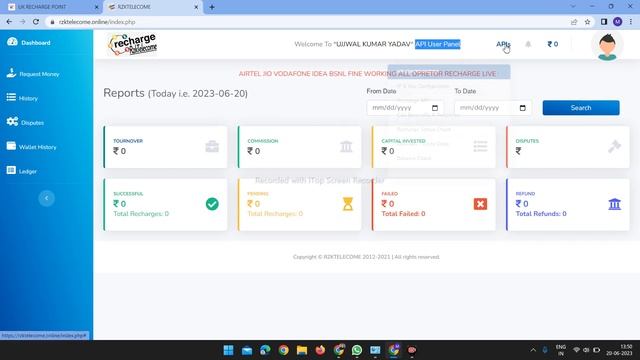Click the recharge RZKtelecome logo
640x360 pixels.
[133, 44]
